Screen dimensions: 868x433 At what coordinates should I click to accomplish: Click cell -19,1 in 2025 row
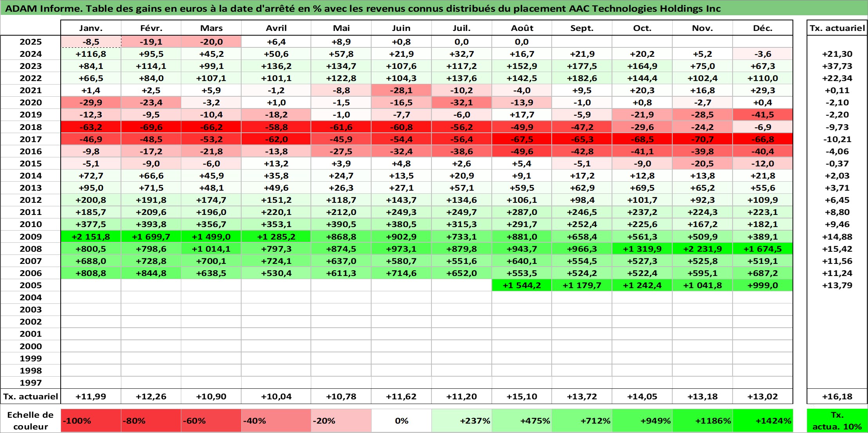(x=151, y=42)
